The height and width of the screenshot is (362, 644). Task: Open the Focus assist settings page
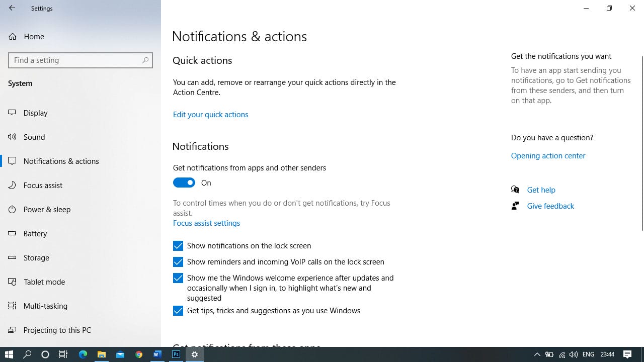206,223
